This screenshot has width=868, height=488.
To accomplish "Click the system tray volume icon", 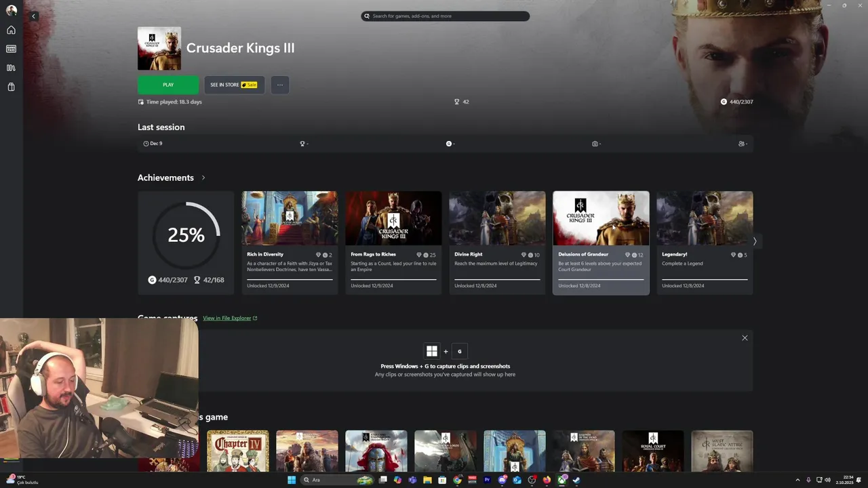I will coord(827,480).
